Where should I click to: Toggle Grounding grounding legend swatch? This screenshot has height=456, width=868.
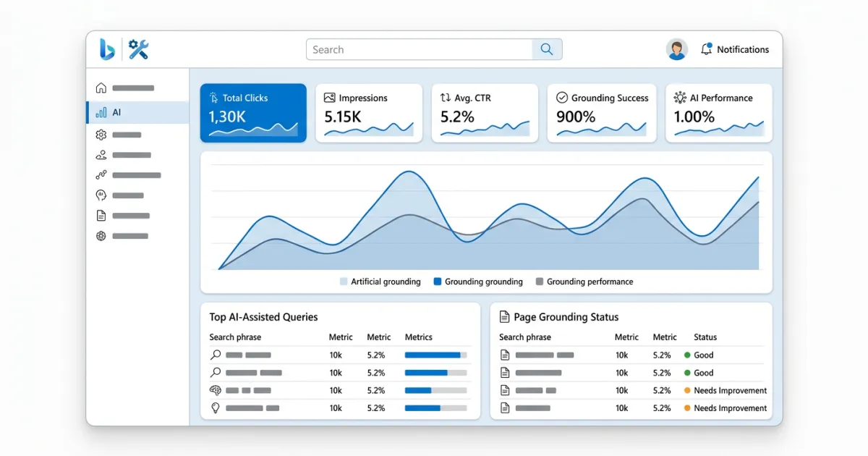point(437,282)
